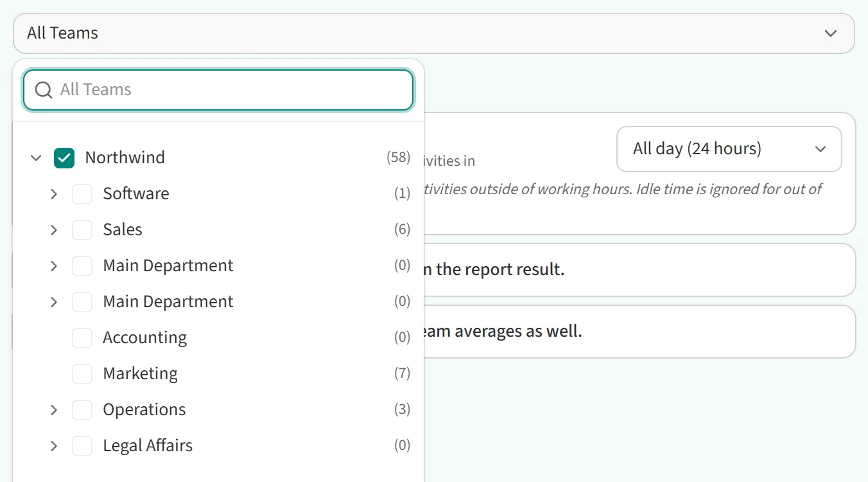Expand the Sales team node
The height and width of the screenshot is (482, 868).
54,229
